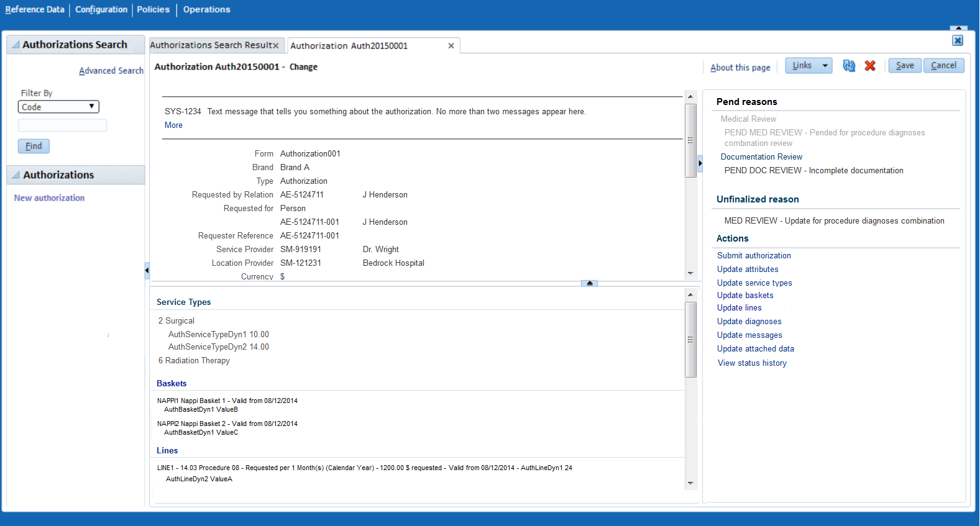Click the down arrow of the lower section scrollbar
980x526 pixels.
point(690,483)
